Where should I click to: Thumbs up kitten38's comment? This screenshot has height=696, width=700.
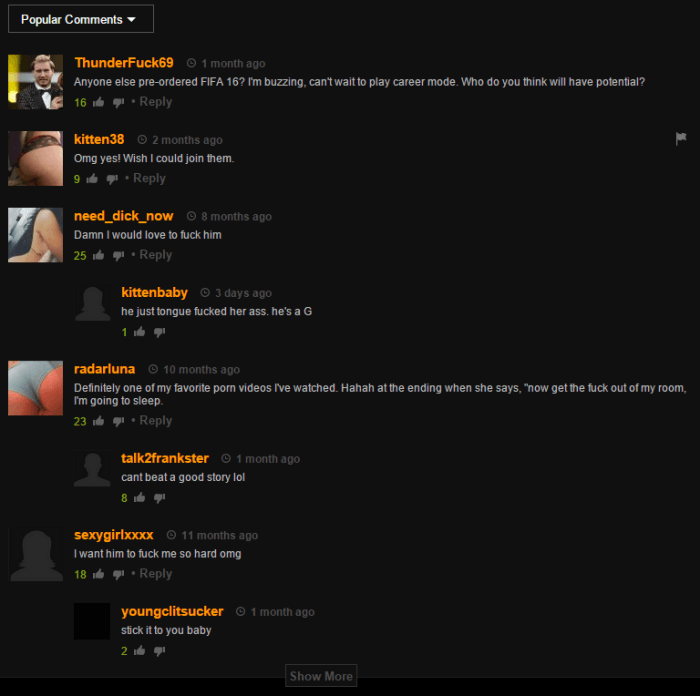tap(92, 179)
